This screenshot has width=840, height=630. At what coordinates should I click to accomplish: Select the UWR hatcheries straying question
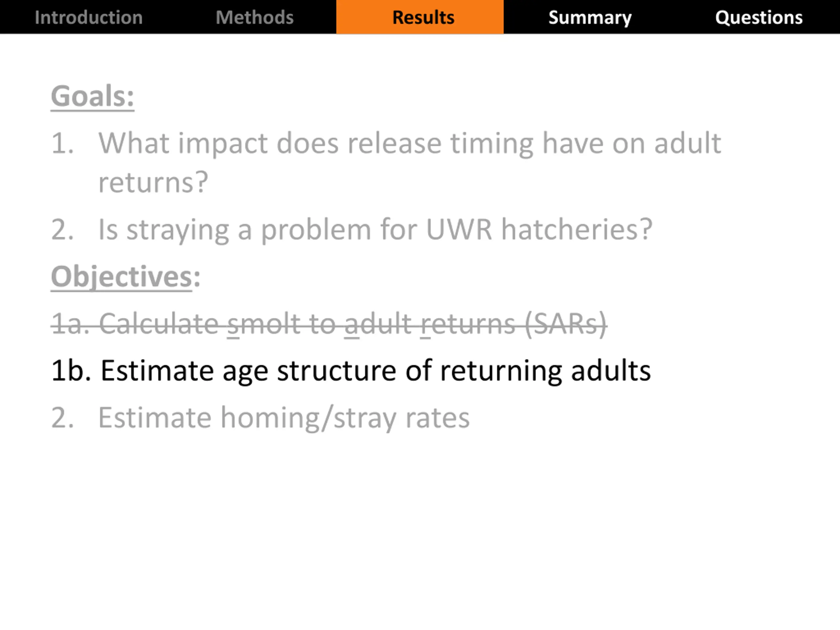tap(352, 230)
